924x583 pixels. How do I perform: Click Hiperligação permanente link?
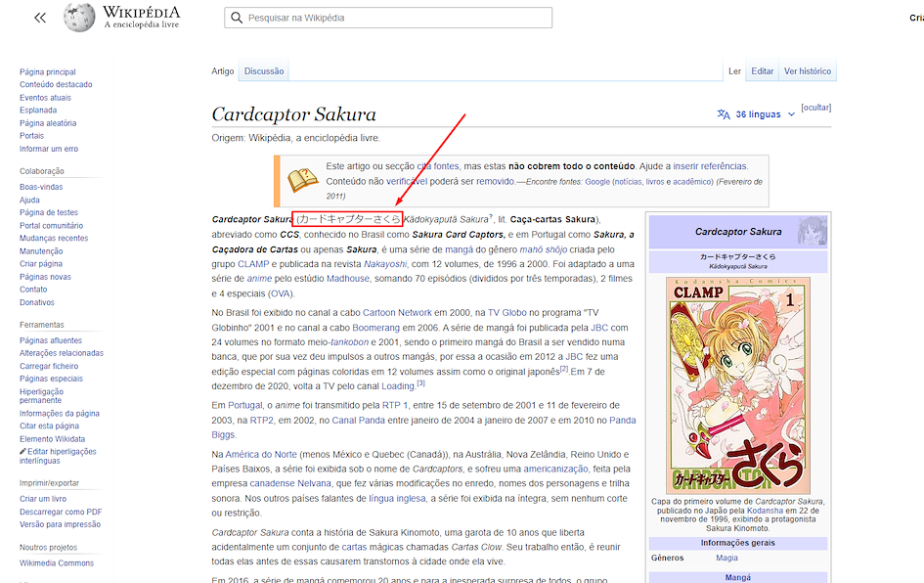[x=41, y=396]
